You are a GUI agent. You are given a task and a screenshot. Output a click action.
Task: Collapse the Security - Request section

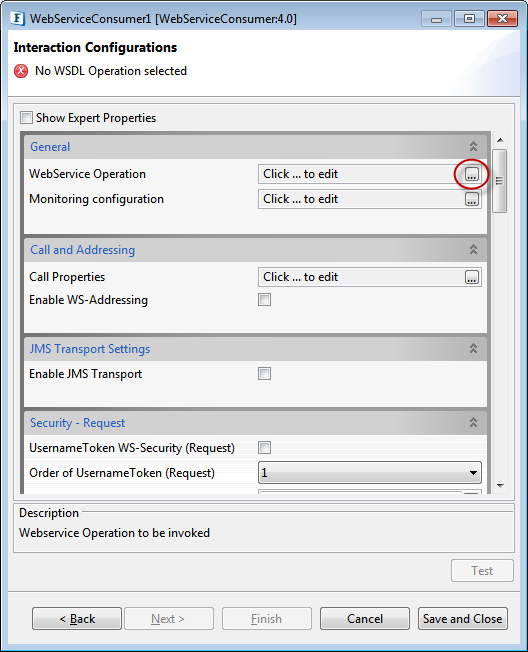click(473, 422)
